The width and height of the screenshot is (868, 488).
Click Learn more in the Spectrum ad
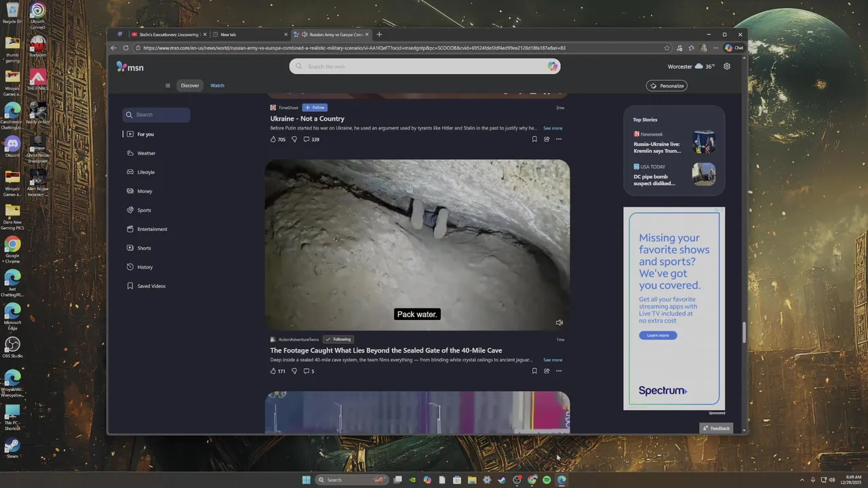coord(658,335)
